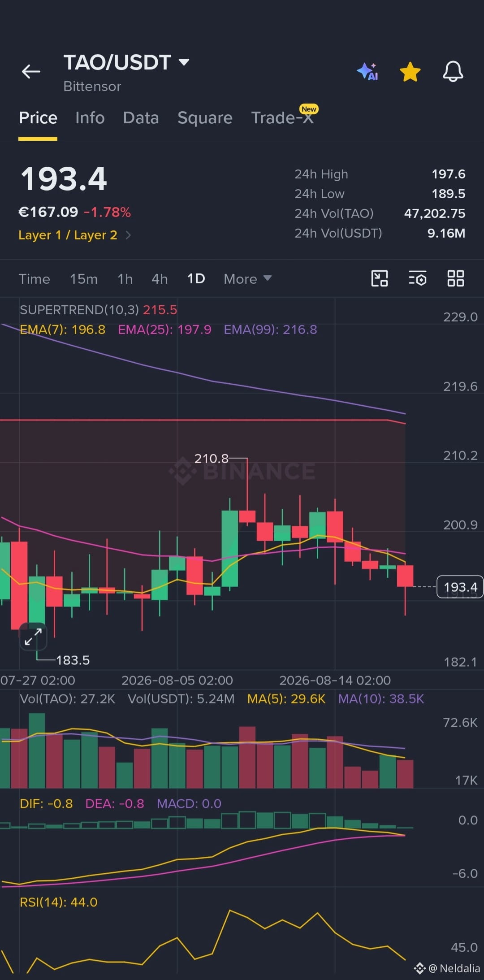Tap the MA(5): 29.6K volume label
This screenshot has width=484, height=980.
286,699
